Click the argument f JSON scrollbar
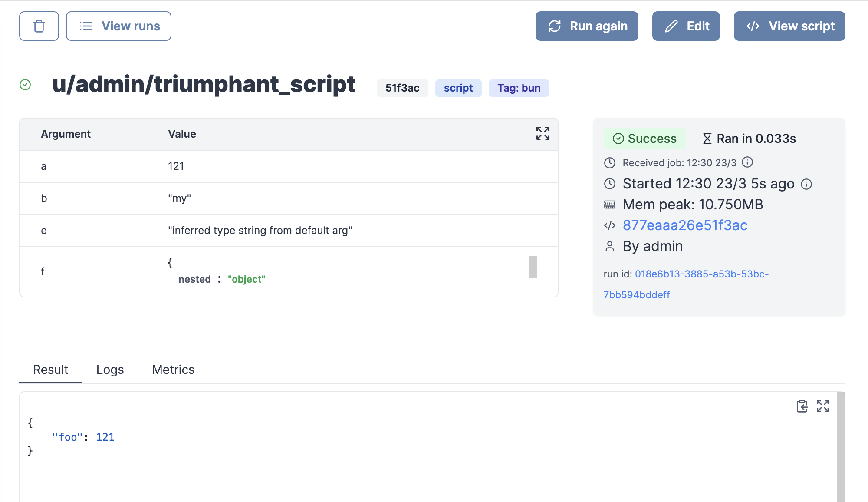This screenshot has width=868, height=502. pos(533,267)
